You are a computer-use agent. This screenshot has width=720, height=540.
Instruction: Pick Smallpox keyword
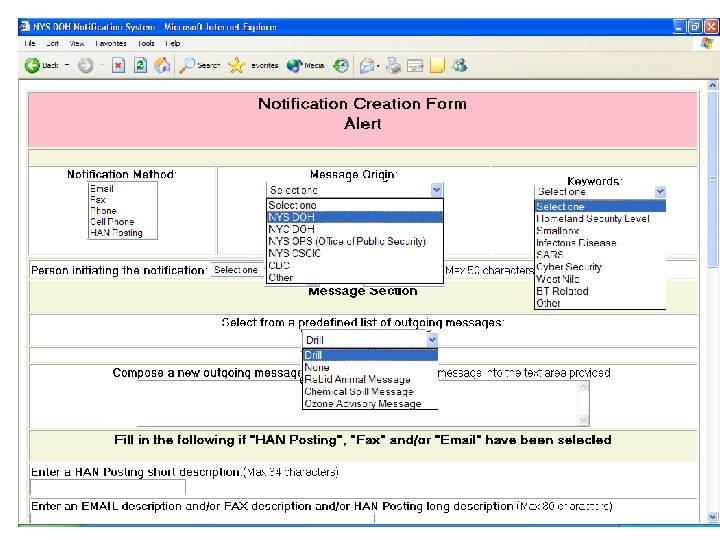pos(600,231)
